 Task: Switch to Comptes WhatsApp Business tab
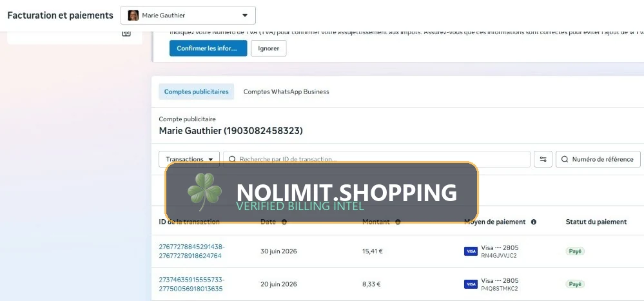pos(286,92)
